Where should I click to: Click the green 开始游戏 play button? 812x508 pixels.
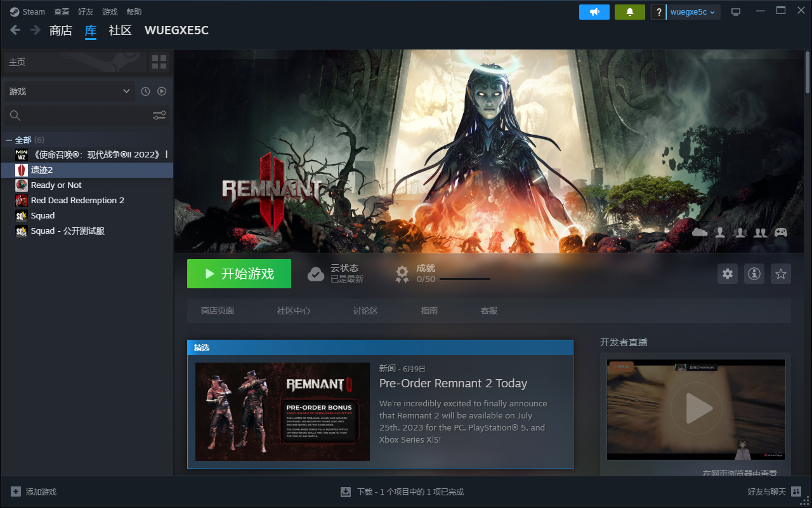click(x=239, y=274)
